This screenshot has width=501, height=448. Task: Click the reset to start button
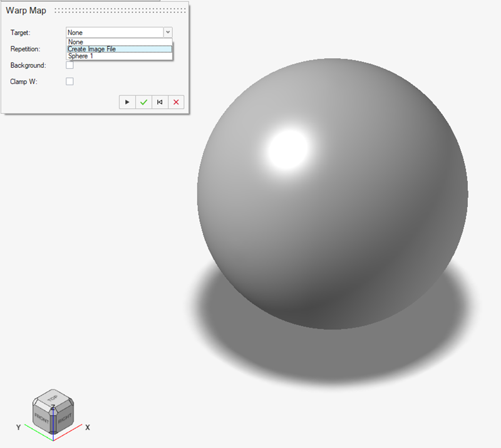[160, 102]
